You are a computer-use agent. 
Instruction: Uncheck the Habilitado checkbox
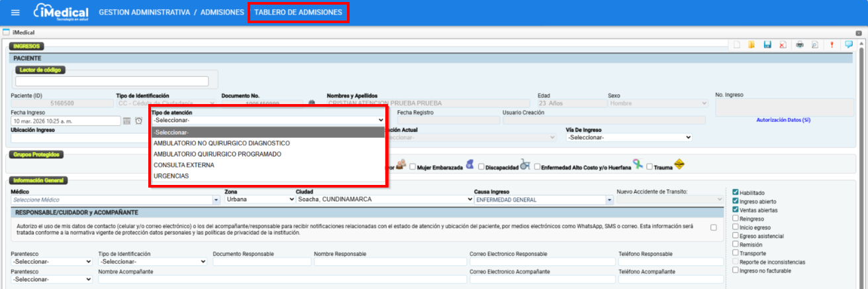click(x=735, y=192)
